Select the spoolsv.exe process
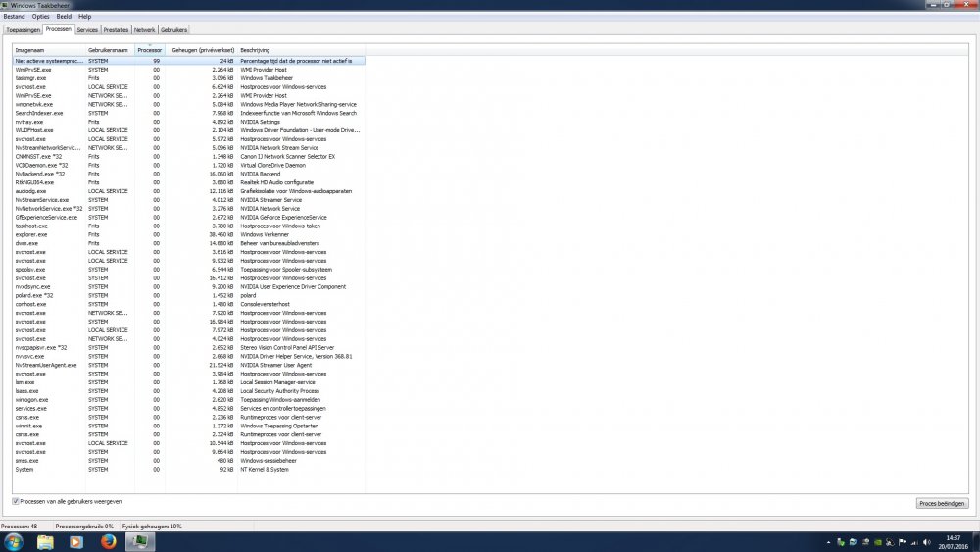The height and width of the screenshot is (552, 980). pyautogui.click(x=189, y=270)
